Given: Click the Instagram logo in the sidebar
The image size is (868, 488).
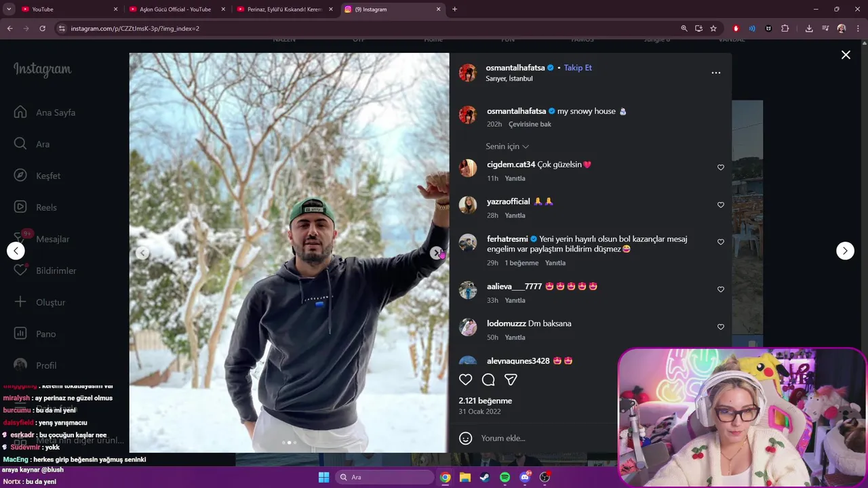Looking at the screenshot, I should (x=42, y=69).
